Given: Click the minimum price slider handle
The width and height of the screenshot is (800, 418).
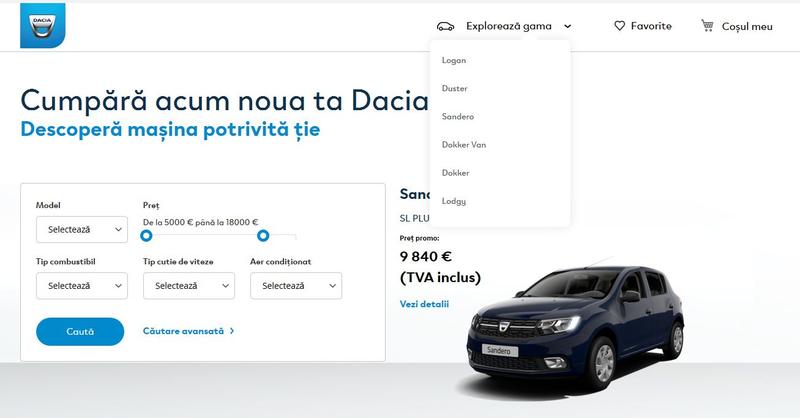Looking at the screenshot, I should pos(147,236).
